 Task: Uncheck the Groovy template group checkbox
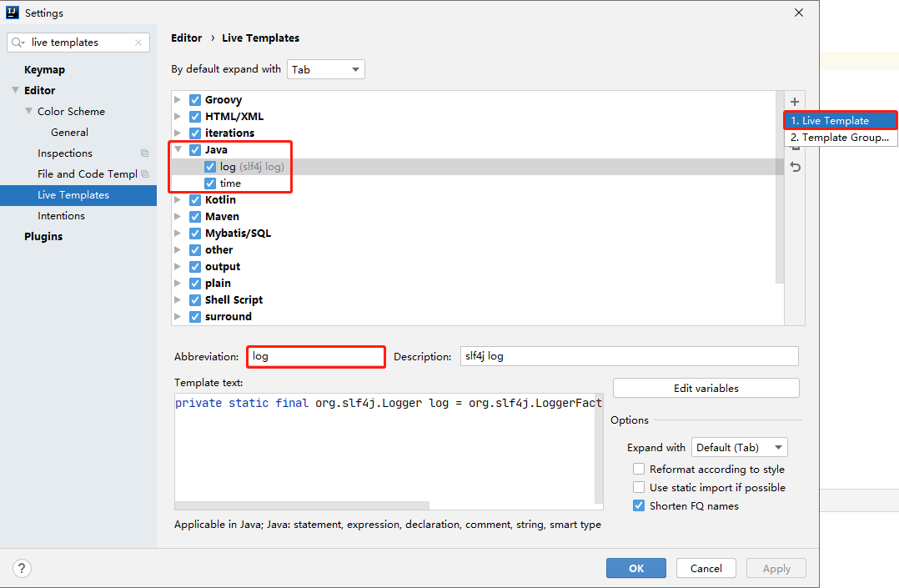(x=195, y=100)
